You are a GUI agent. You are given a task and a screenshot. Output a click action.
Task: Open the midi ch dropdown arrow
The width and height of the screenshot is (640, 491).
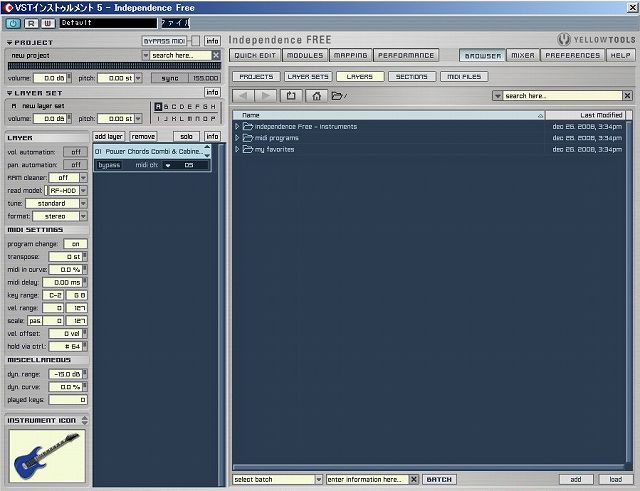(x=168, y=165)
